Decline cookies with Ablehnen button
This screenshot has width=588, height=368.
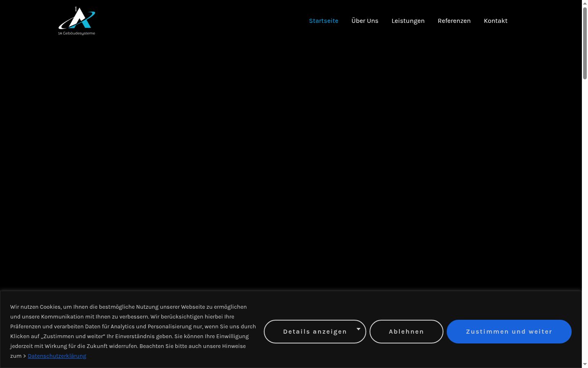click(406, 332)
